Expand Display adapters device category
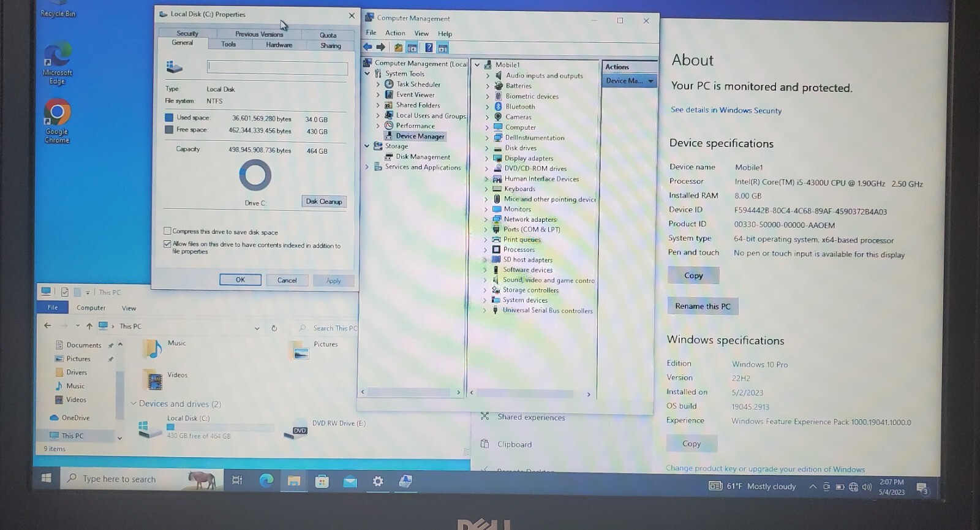 (x=488, y=158)
